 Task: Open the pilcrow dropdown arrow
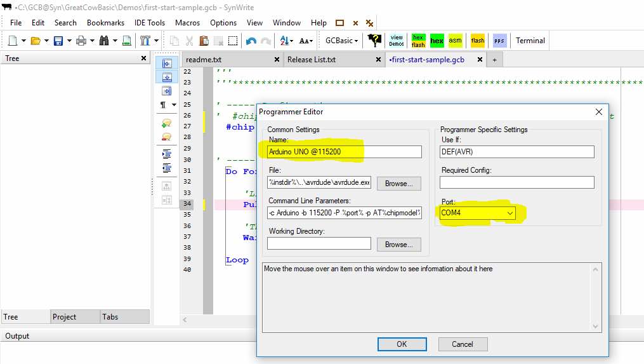pyautogui.click(x=174, y=104)
